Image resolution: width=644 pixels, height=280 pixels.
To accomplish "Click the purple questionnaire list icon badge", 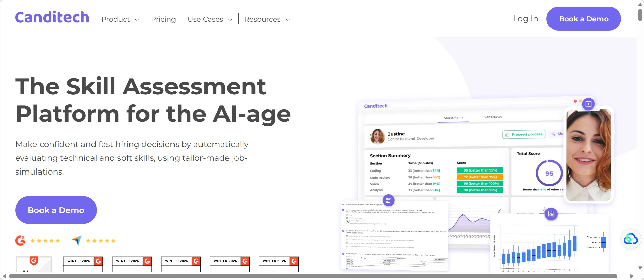I will [x=388, y=200].
